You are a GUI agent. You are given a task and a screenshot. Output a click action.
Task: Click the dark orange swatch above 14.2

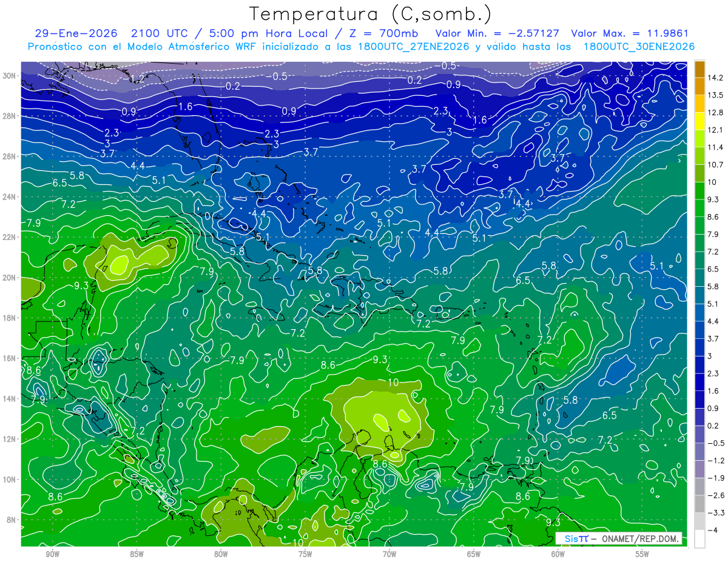tap(699, 69)
